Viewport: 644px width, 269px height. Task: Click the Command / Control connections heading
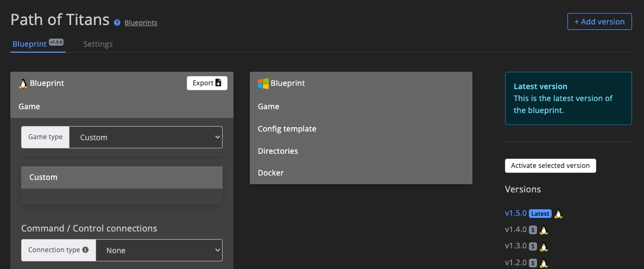89,228
